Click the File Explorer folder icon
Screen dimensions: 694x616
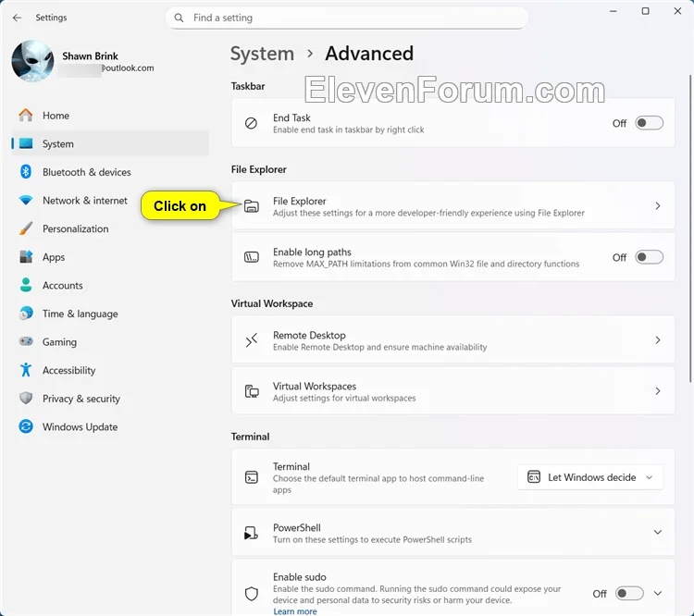coord(252,206)
